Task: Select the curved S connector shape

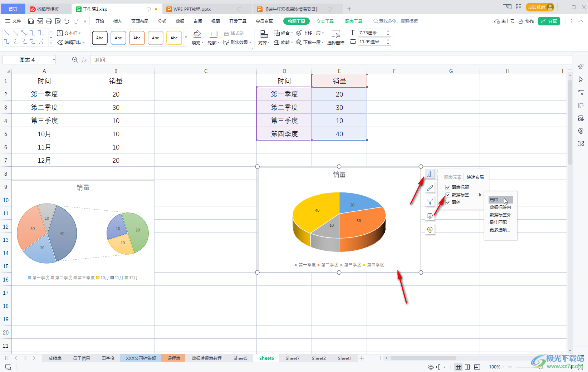Action: [41, 42]
